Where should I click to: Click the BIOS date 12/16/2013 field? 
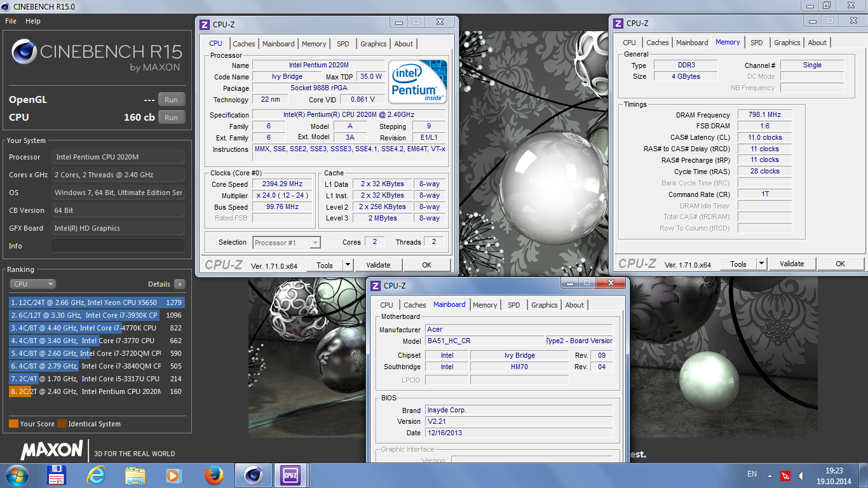point(519,433)
